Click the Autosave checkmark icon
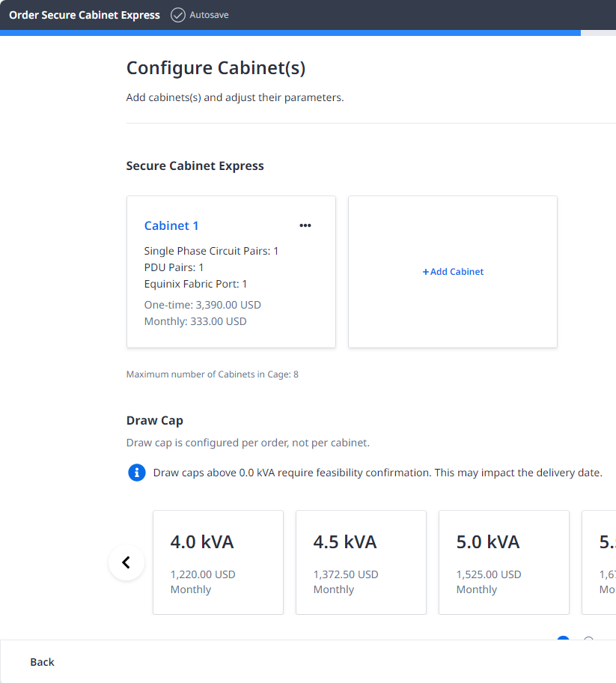This screenshot has height=683, width=616. pos(177,15)
